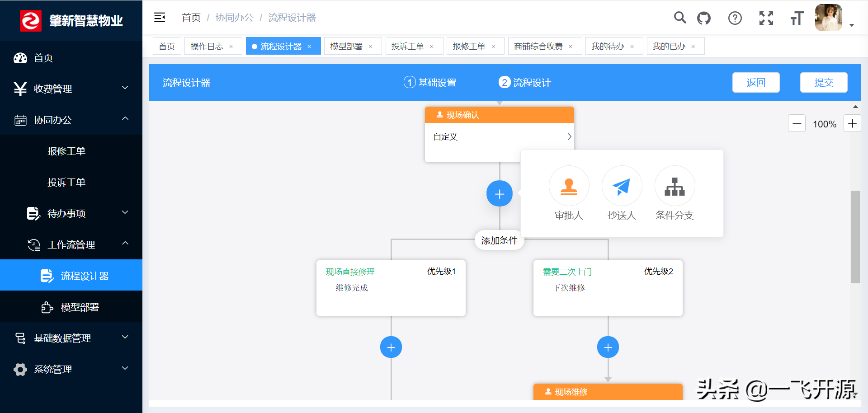Open 模型部署 sidebar item
This screenshot has height=413, width=868.
coord(71,307)
